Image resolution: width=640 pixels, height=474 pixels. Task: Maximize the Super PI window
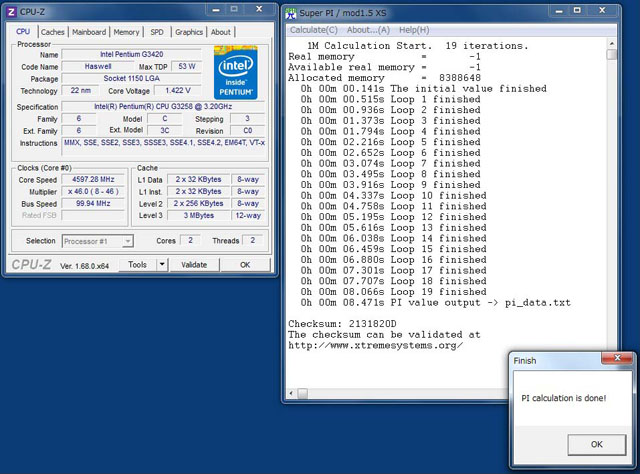[x=577, y=11]
